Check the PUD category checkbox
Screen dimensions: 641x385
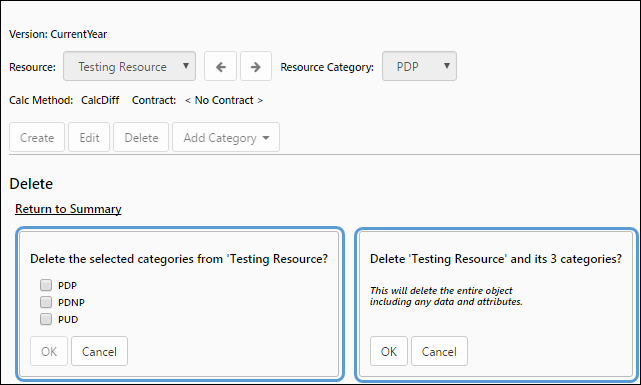[46, 319]
